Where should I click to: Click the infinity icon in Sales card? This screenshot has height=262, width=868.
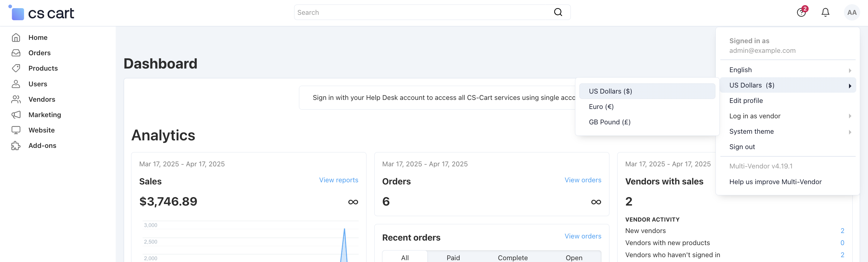(353, 202)
